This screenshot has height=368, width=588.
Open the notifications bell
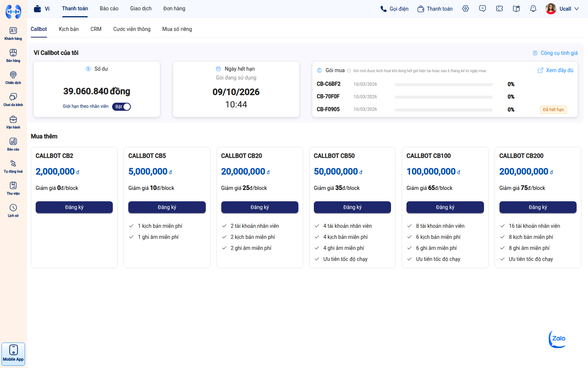coord(533,8)
